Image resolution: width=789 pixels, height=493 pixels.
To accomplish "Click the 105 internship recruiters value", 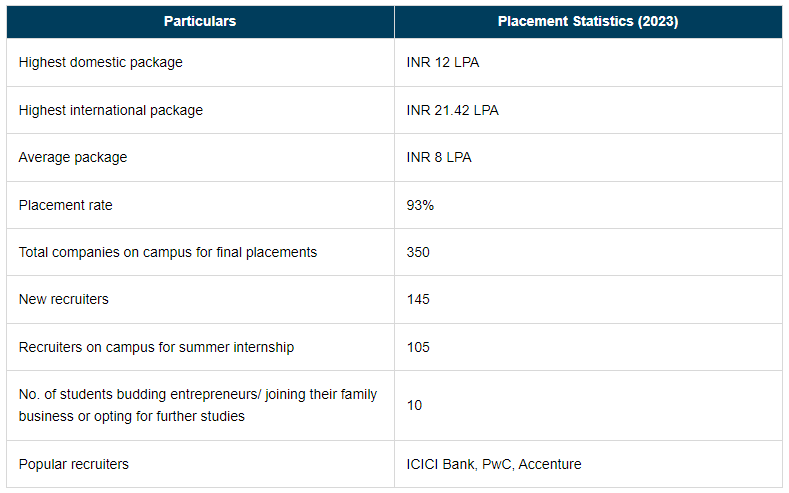I will click(x=418, y=347).
